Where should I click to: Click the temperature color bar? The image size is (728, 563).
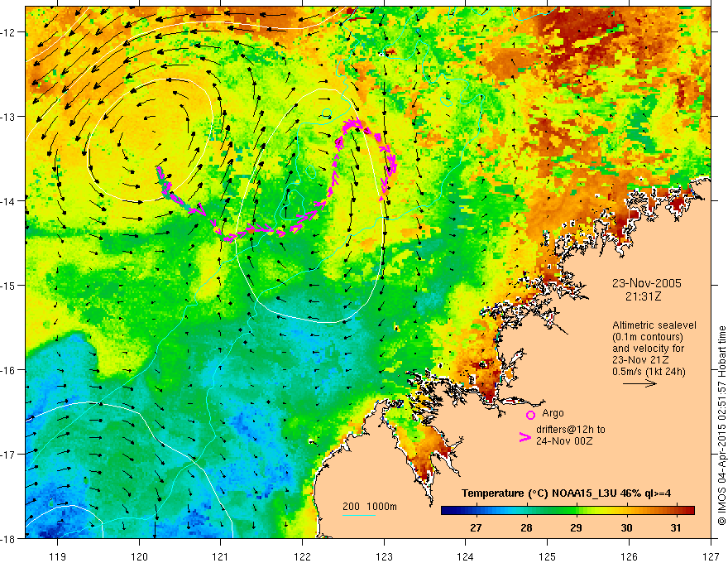click(568, 511)
